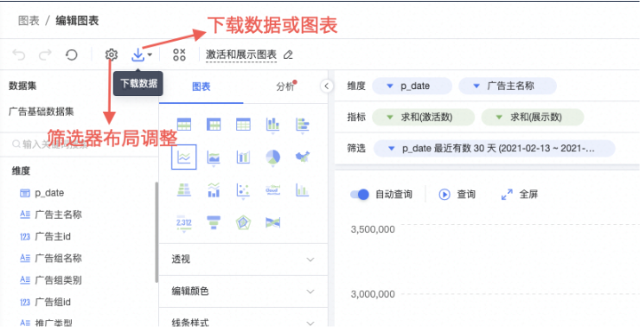
Task: Click the 数据集 panel heading
Action: pyautogui.click(x=22, y=86)
